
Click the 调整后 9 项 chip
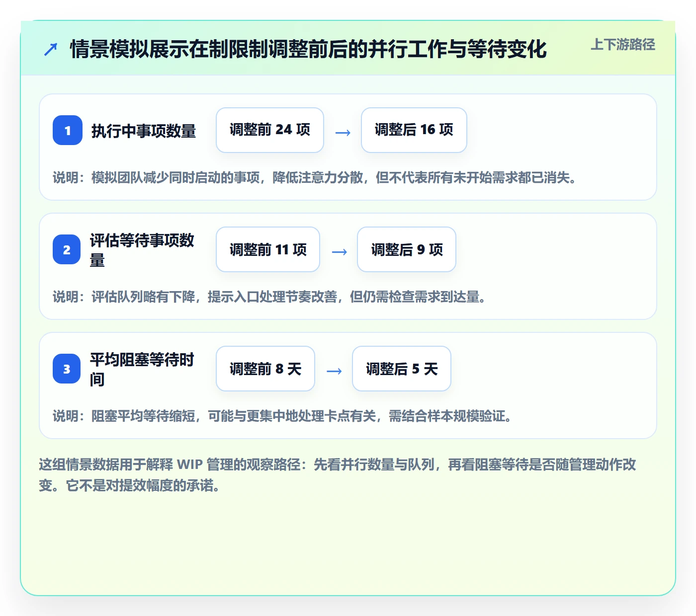407,249
